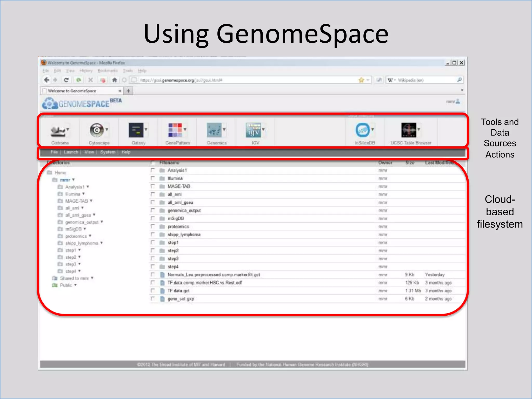532x399 pixels.
Task: Click the gene_set.gxp file icon
Action: coord(162,299)
